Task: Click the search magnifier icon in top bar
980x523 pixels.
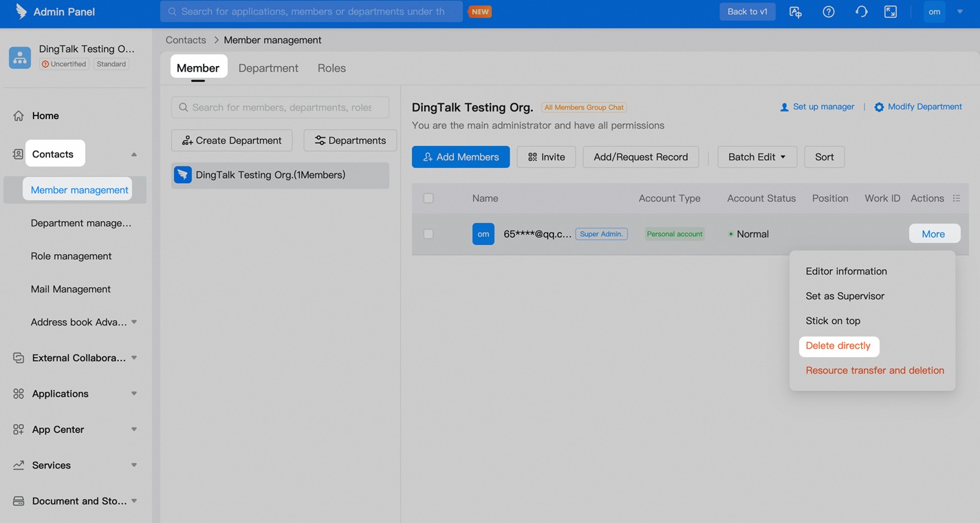Action: coord(172,12)
